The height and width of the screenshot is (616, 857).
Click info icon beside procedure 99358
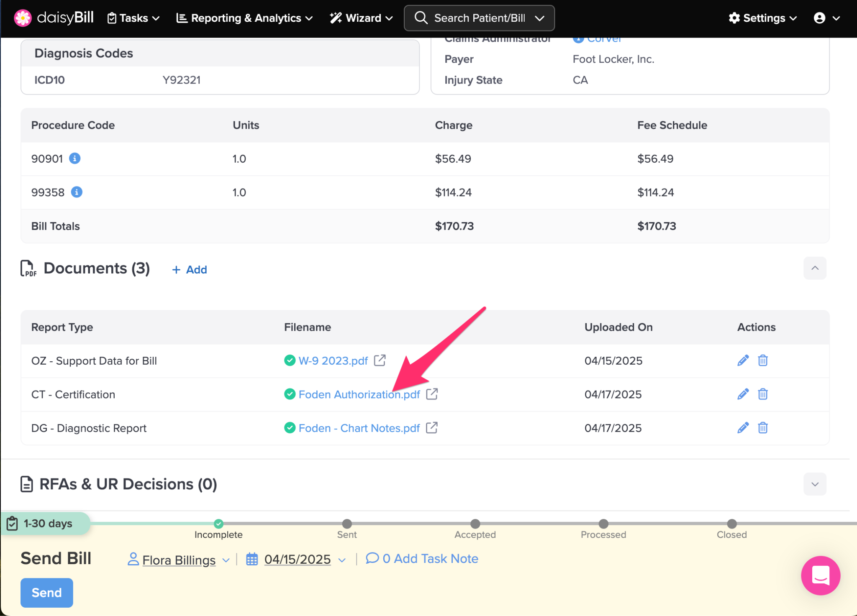pyautogui.click(x=76, y=192)
